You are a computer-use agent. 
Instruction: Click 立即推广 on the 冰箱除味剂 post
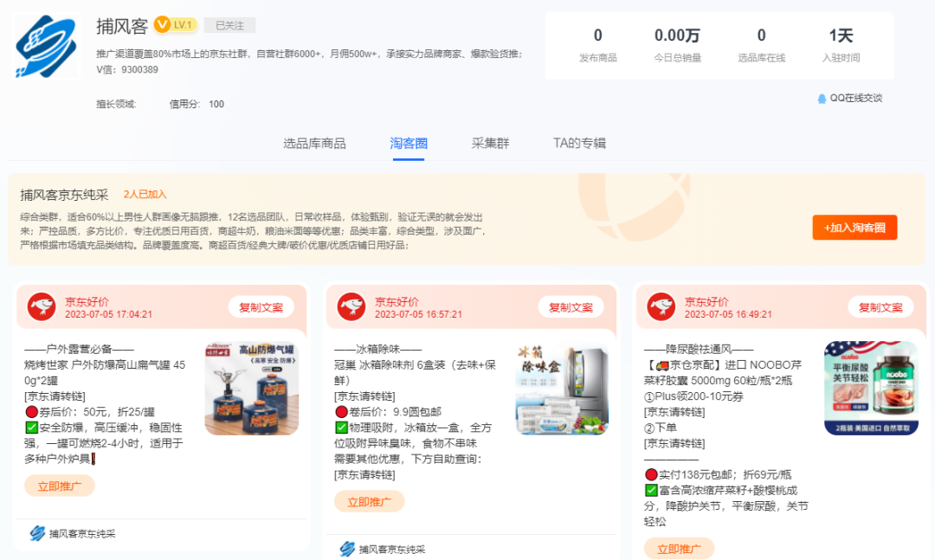(x=369, y=501)
